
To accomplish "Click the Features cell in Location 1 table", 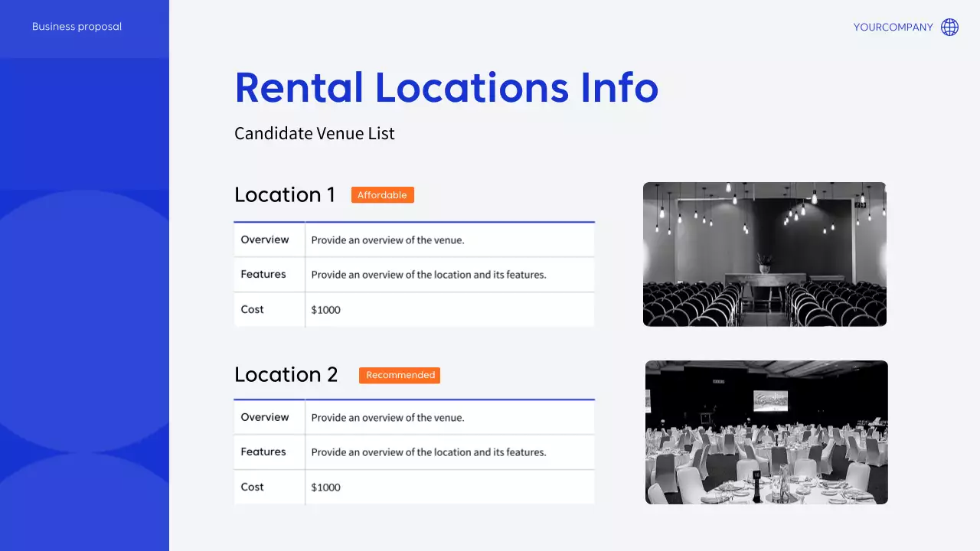I will pyautogui.click(x=263, y=275).
